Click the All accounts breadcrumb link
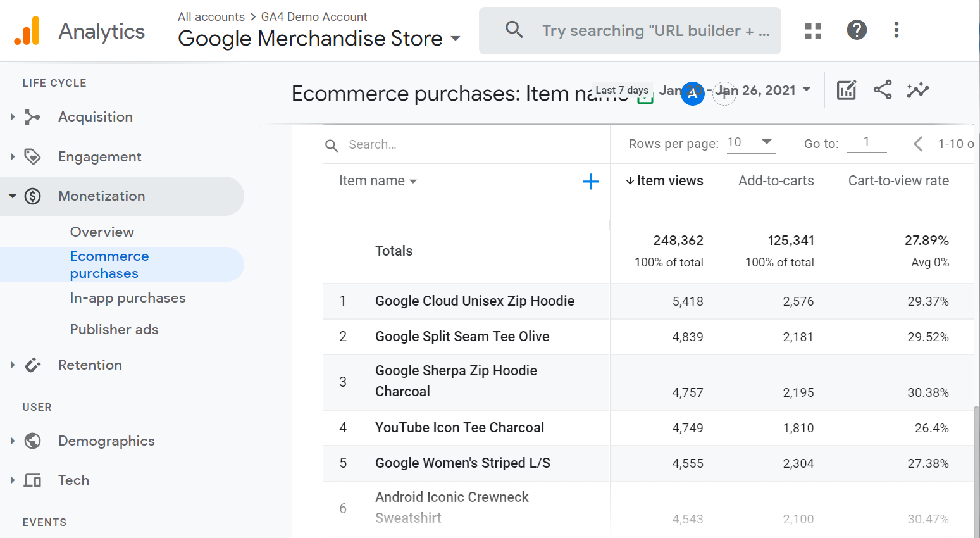 pyautogui.click(x=211, y=17)
